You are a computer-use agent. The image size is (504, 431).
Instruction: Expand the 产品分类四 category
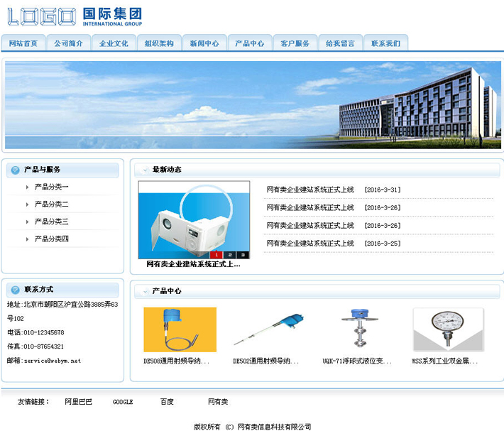[x=51, y=239]
